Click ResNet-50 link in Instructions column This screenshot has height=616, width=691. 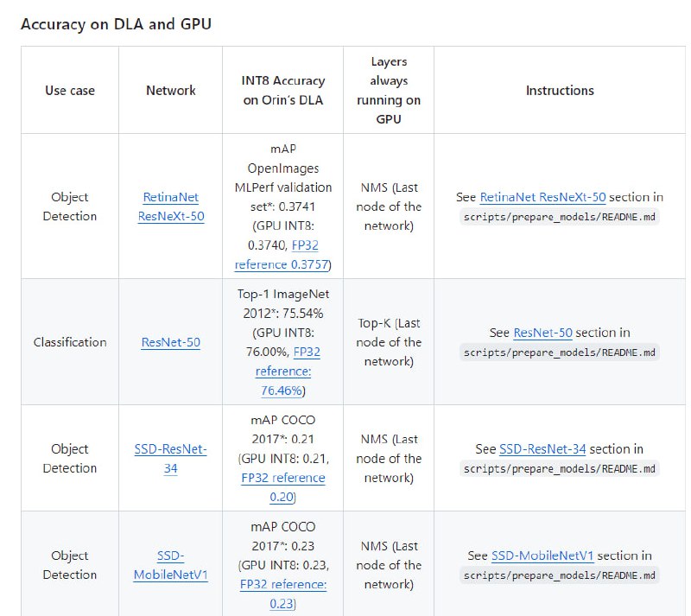pos(542,333)
